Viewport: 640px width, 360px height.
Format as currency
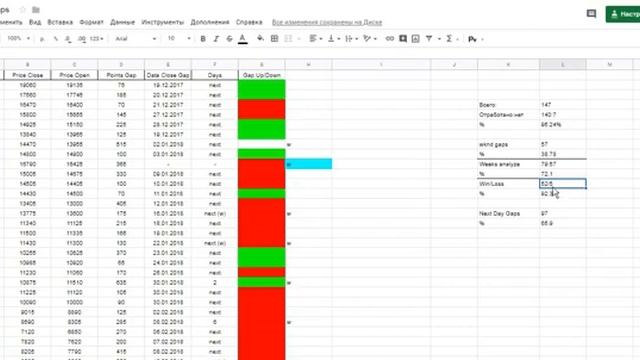tap(42, 39)
